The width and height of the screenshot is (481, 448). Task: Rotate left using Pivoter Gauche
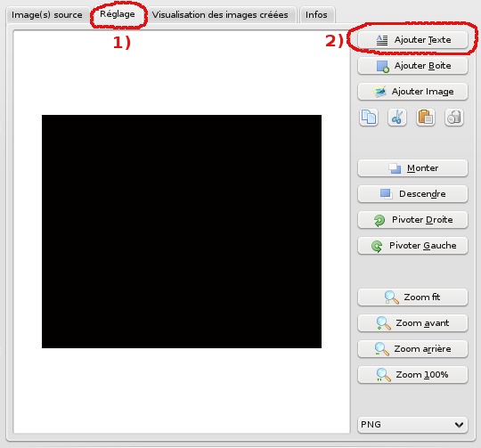tap(412, 245)
